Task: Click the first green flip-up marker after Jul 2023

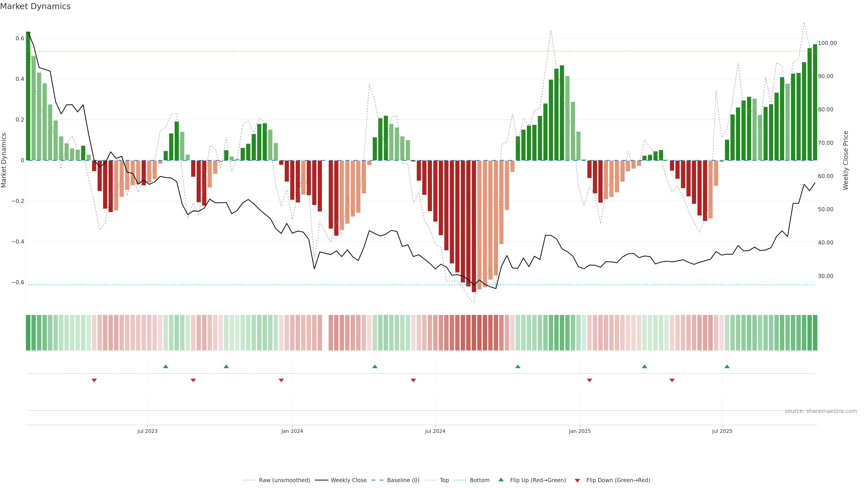Action: point(165,366)
